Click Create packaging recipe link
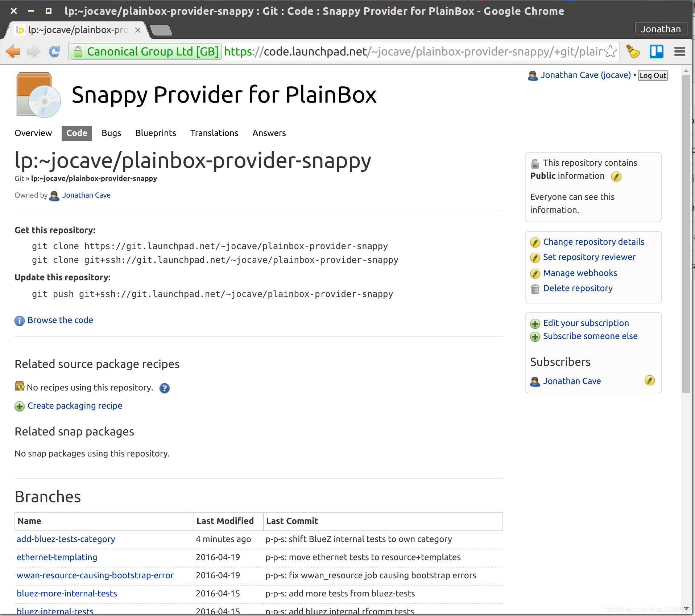695x616 pixels. [x=75, y=406]
